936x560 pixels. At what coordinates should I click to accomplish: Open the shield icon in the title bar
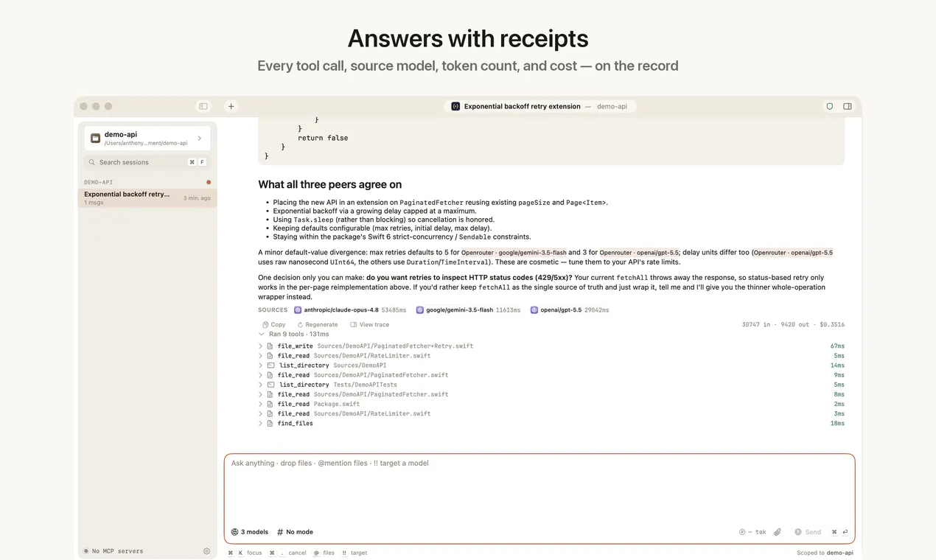[830, 106]
